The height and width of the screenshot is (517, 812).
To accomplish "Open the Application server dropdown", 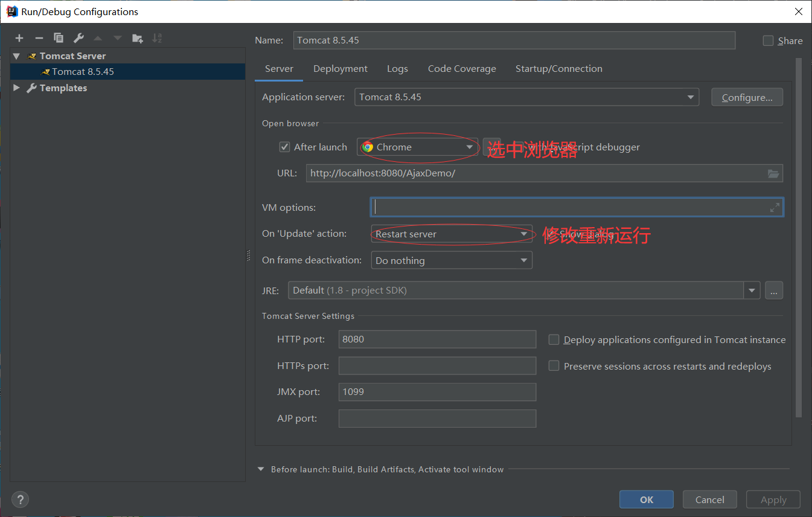I will 526,97.
